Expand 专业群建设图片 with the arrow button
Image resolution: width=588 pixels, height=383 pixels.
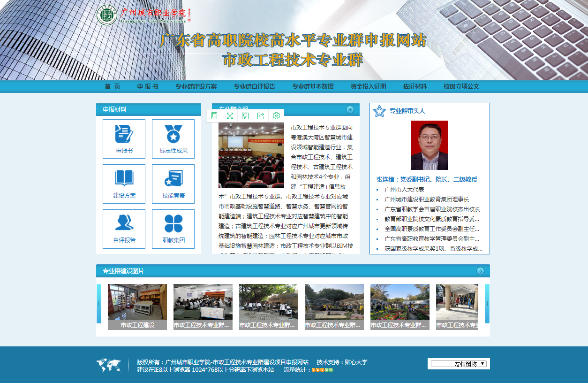[480, 271]
